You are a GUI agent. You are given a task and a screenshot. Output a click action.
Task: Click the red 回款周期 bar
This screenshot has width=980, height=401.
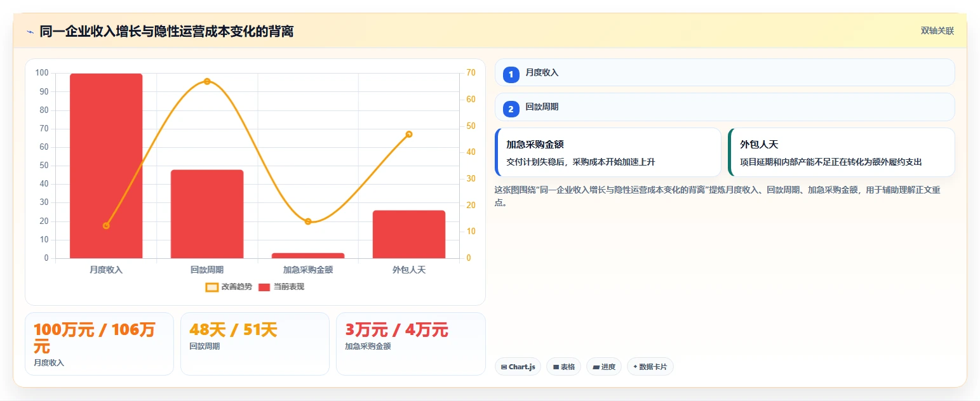click(x=207, y=214)
